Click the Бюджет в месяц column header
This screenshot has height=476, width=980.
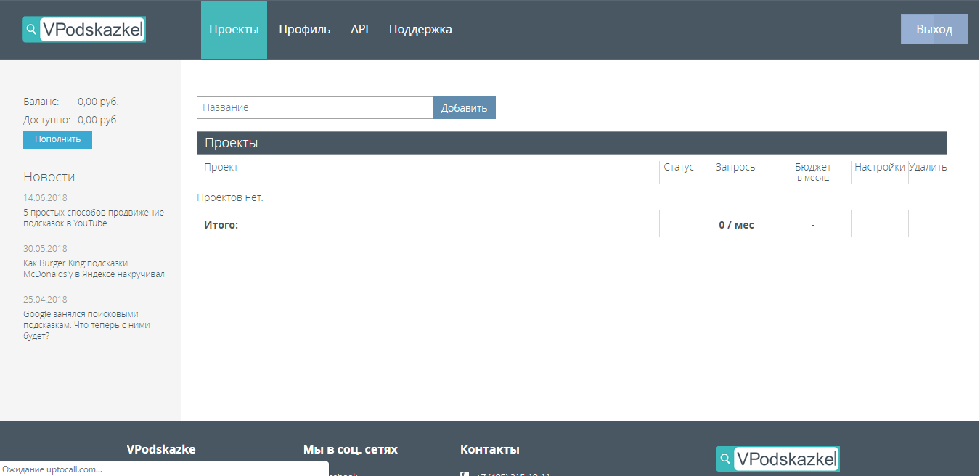click(812, 171)
